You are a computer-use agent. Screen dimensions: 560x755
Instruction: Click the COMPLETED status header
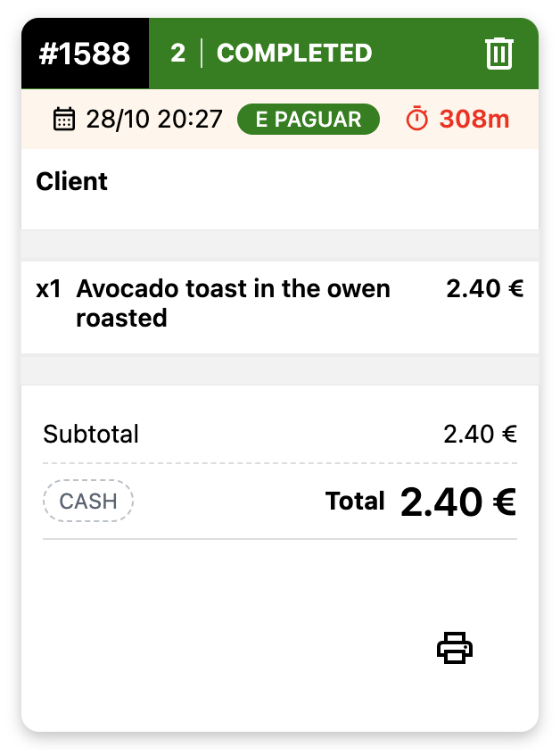(294, 54)
